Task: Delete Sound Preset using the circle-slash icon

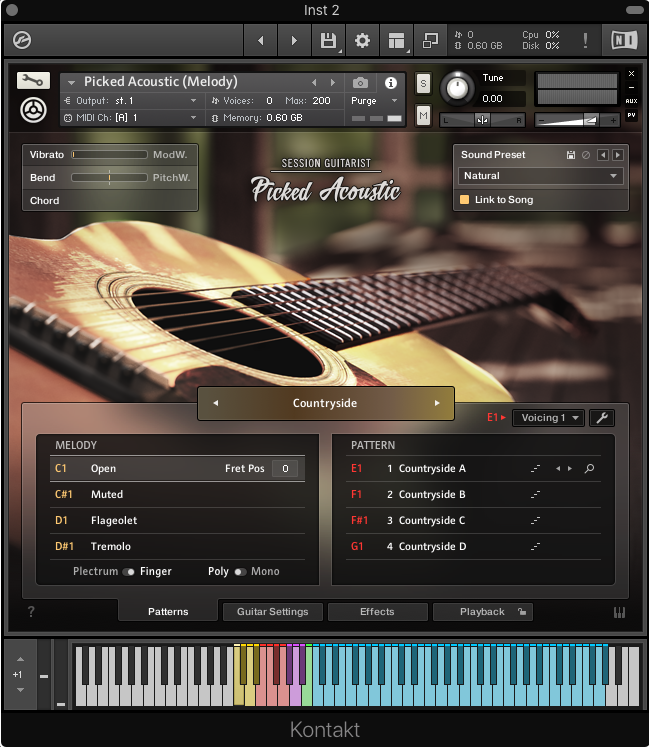Action: tap(586, 155)
